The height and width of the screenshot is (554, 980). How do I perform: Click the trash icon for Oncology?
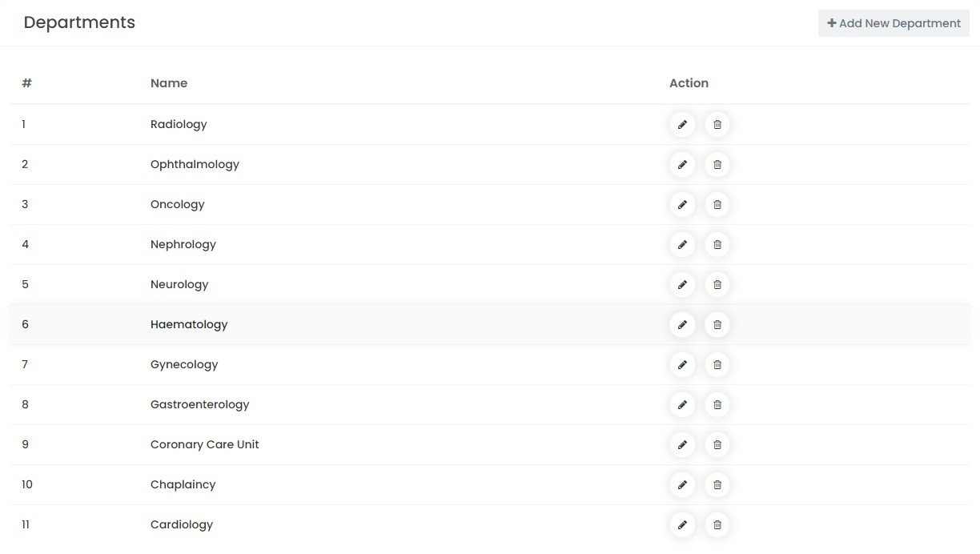pos(717,204)
